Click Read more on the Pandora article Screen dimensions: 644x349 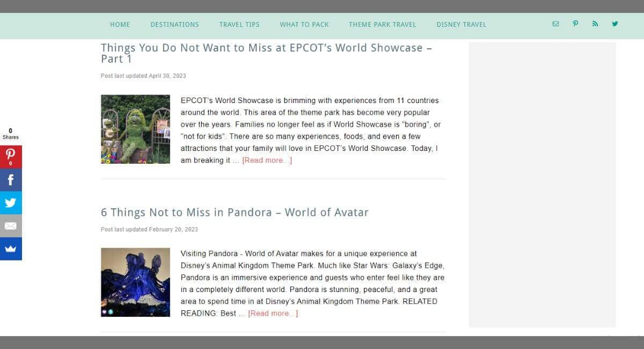(x=273, y=313)
